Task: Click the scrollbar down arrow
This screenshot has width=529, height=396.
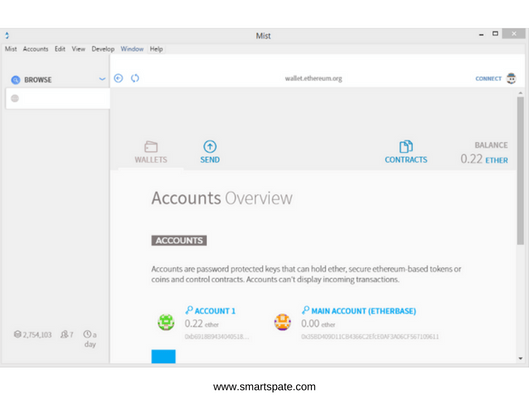Action: tap(521, 359)
